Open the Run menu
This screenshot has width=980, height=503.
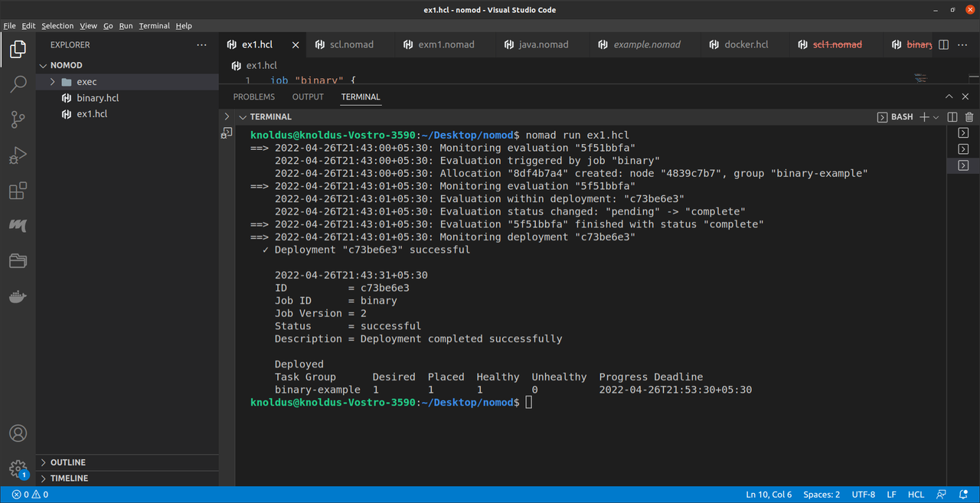tap(126, 26)
